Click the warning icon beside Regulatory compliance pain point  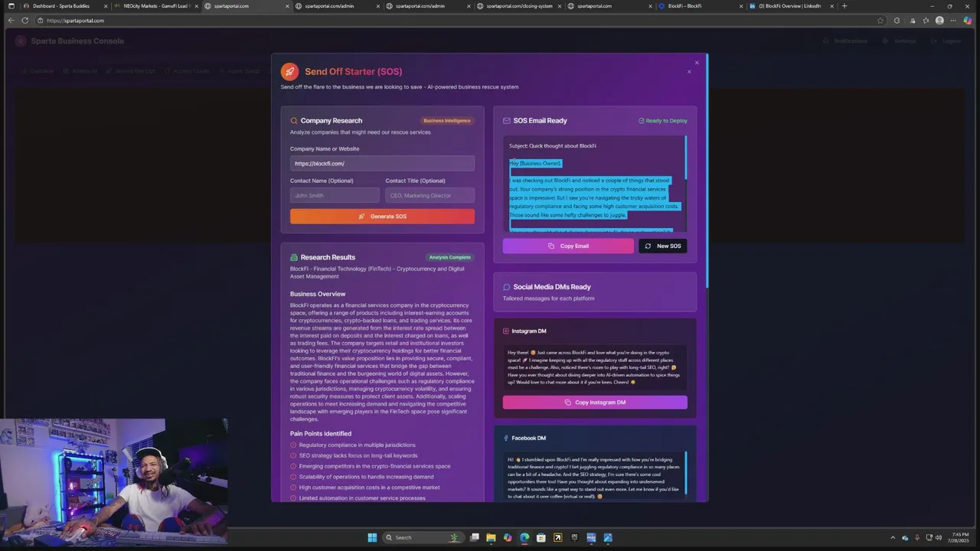(293, 445)
